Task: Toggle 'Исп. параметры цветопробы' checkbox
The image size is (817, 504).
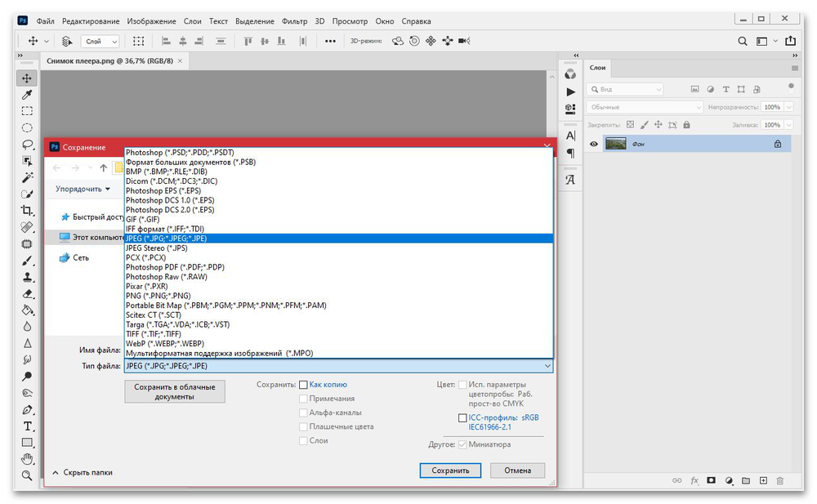Action: pyautogui.click(x=462, y=385)
